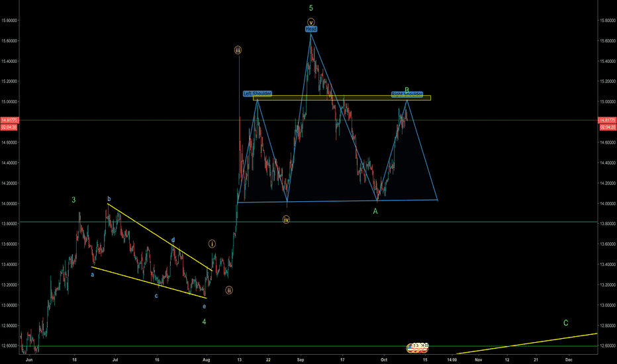Select the blue triangle point c label
The width and height of the screenshot is (617, 364).
(156, 296)
